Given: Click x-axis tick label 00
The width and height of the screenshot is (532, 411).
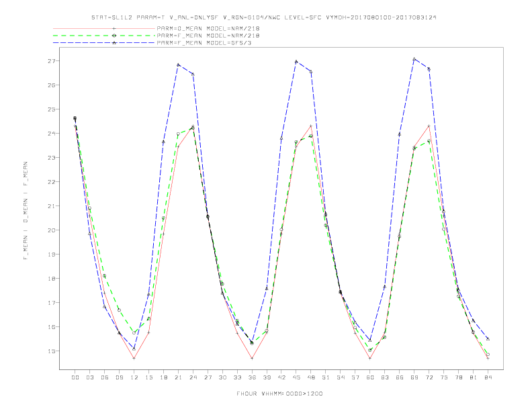Looking at the screenshot, I should pos(75,377).
